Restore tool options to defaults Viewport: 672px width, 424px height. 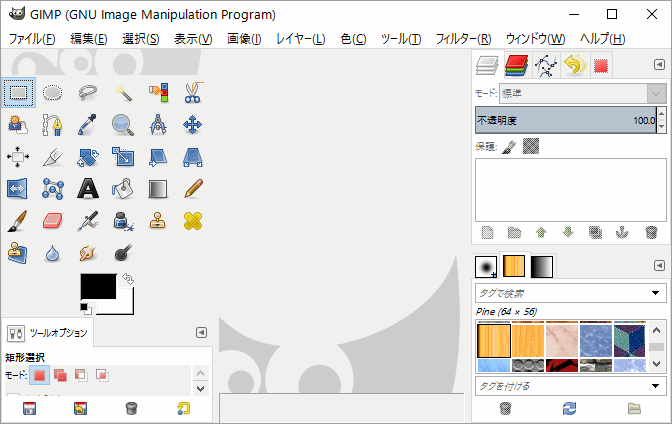coord(183,408)
